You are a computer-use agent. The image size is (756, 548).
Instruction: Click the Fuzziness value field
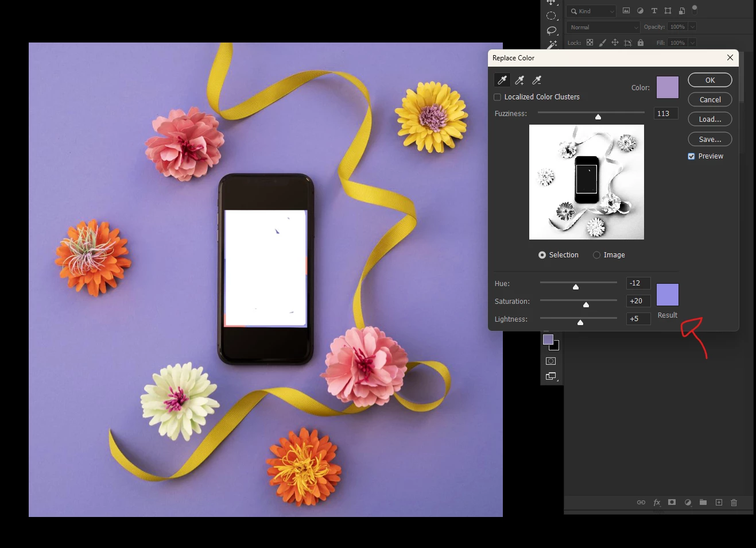pyautogui.click(x=666, y=114)
